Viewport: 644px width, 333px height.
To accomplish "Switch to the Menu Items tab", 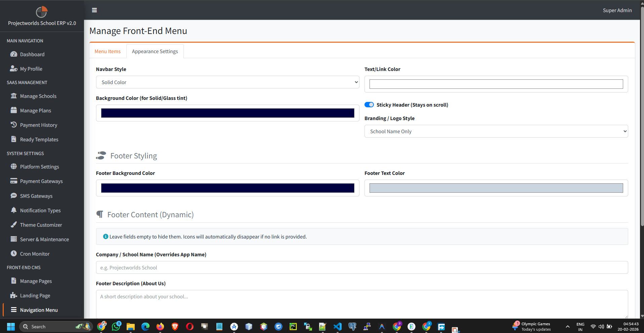I will point(108,51).
